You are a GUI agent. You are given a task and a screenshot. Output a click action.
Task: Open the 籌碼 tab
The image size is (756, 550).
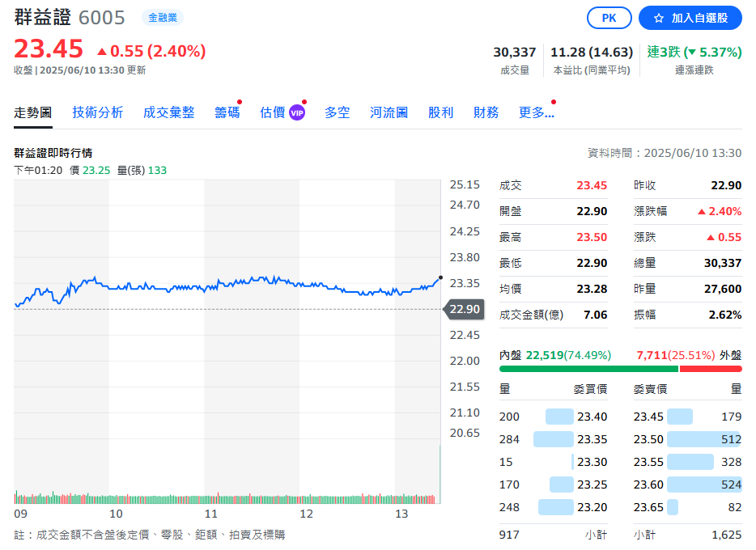[x=227, y=112]
